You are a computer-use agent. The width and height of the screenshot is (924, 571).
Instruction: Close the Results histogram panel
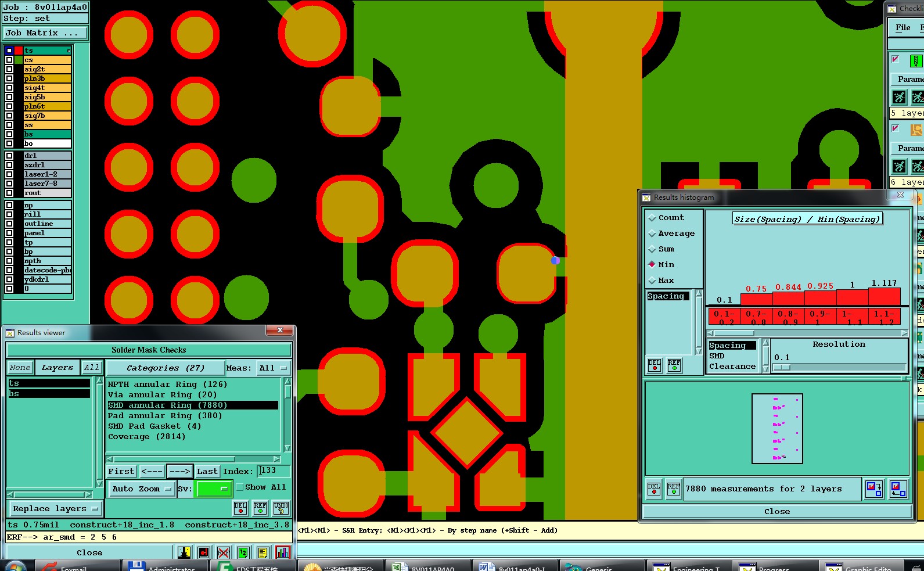pyautogui.click(x=777, y=512)
